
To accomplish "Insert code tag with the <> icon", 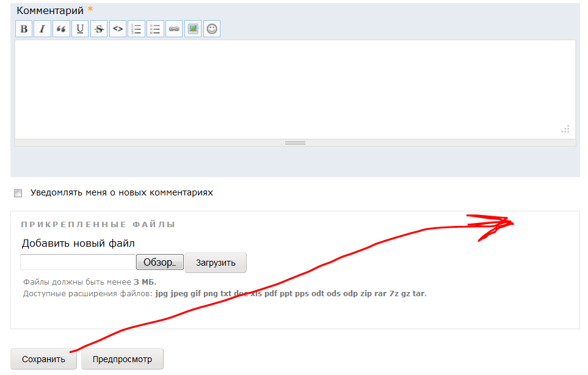I will pyautogui.click(x=118, y=29).
